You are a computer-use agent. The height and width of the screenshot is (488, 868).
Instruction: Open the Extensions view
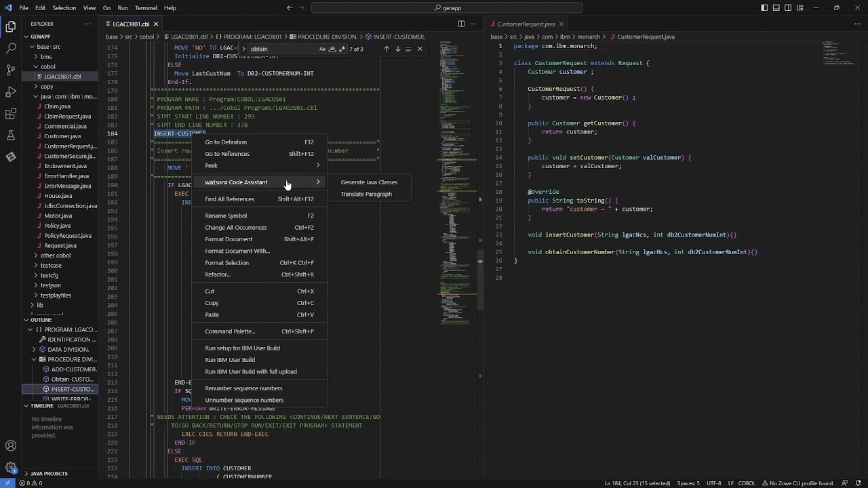[x=11, y=114]
